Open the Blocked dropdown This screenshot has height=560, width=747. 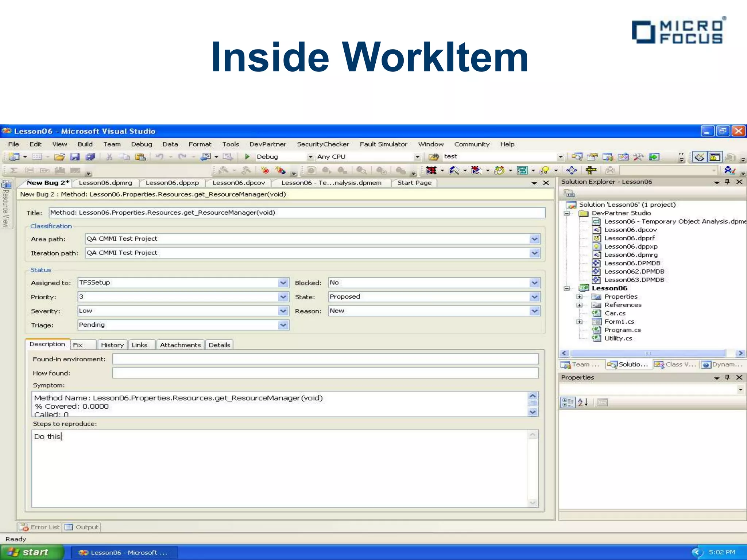[x=534, y=283]
